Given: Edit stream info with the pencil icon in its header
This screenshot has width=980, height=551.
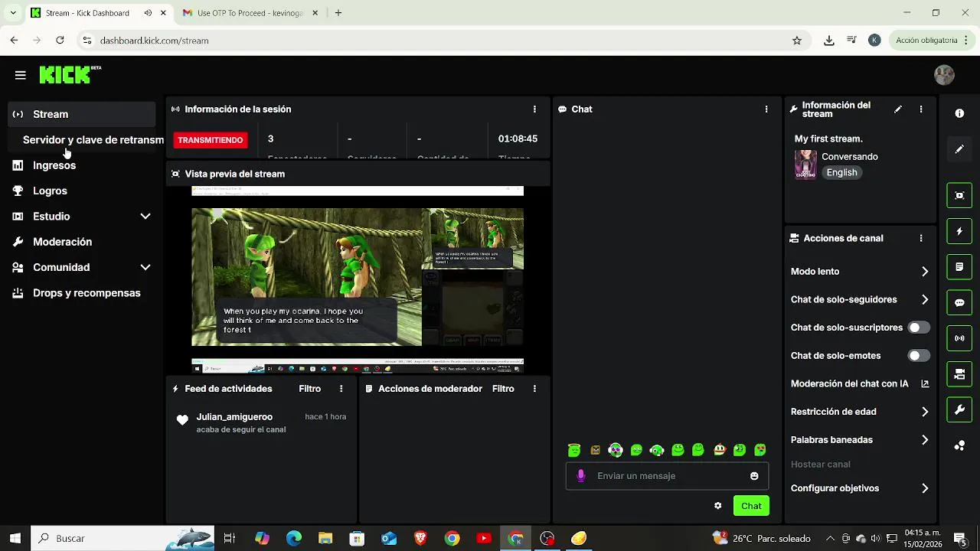Looking at the screenshot, I should point(898,109).
